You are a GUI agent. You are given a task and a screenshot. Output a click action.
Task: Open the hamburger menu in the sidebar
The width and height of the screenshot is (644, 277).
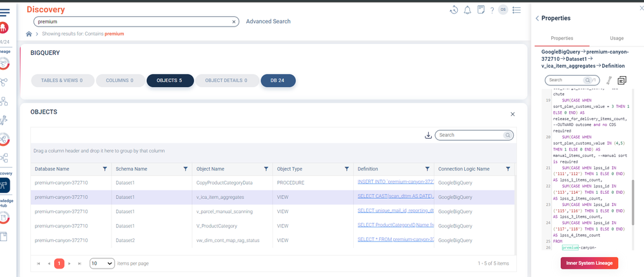pyautogui.click(x=5, y=12)
